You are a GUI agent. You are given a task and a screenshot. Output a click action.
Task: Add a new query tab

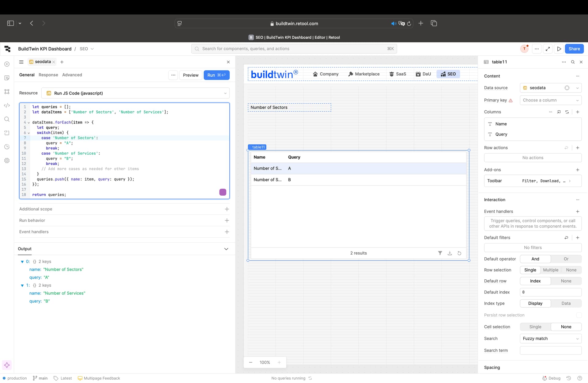(x=62, y=62)
